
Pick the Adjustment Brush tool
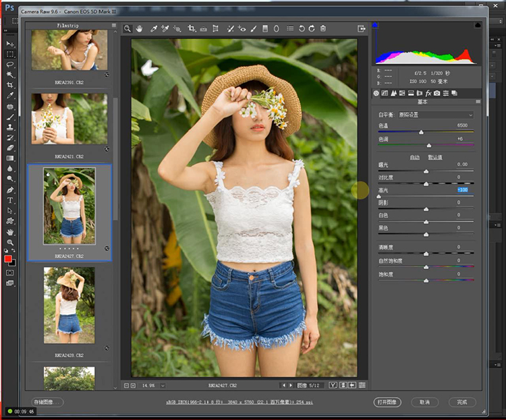(254, 29)
